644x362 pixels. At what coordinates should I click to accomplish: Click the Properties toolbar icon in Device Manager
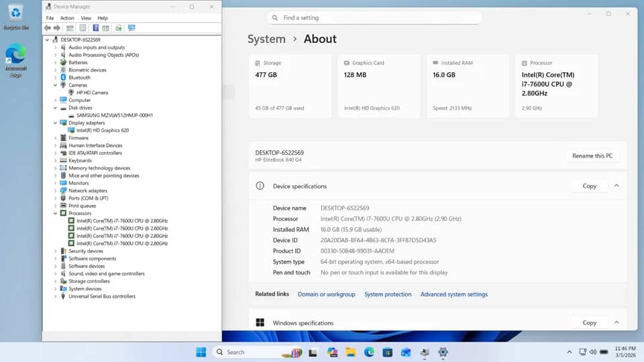(x=83, y=28)
